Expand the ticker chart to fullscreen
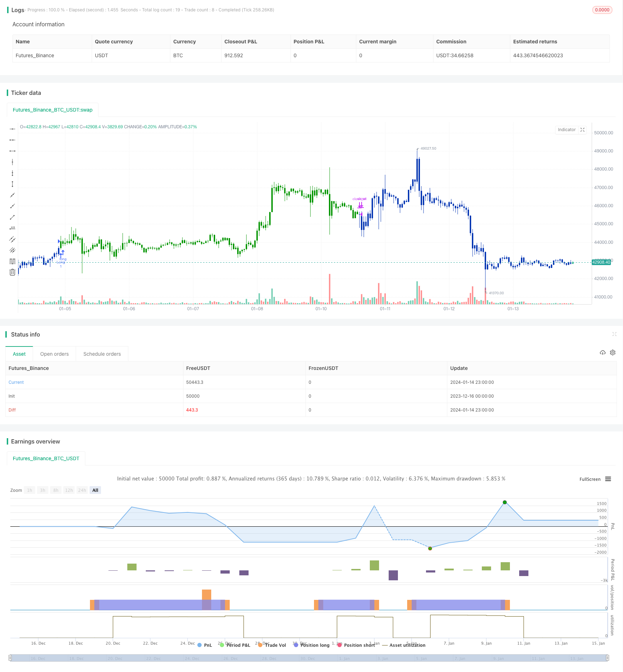This screenshot has height=672, width=623. click(582, 130)
